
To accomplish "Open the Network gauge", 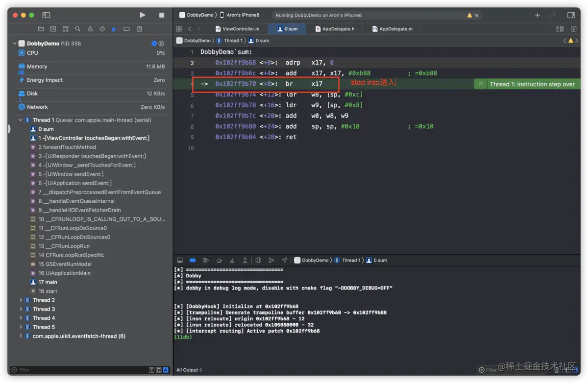I will click(91, 107).
